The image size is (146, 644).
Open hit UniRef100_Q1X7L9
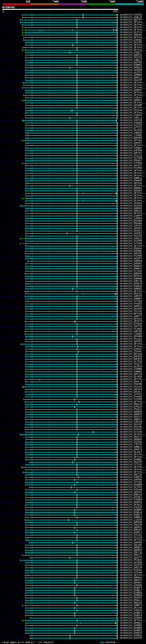pos(131,32)
